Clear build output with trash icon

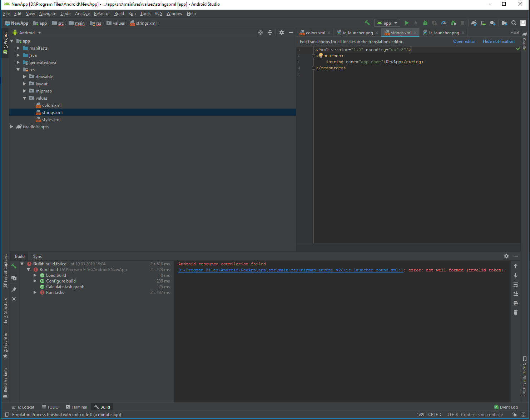tap(515, 312)
